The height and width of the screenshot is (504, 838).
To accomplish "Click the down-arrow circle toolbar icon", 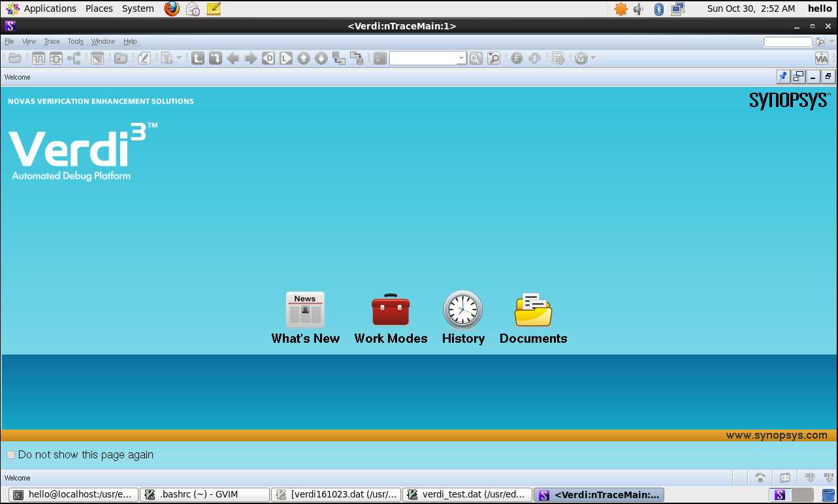I will point(321,58).
